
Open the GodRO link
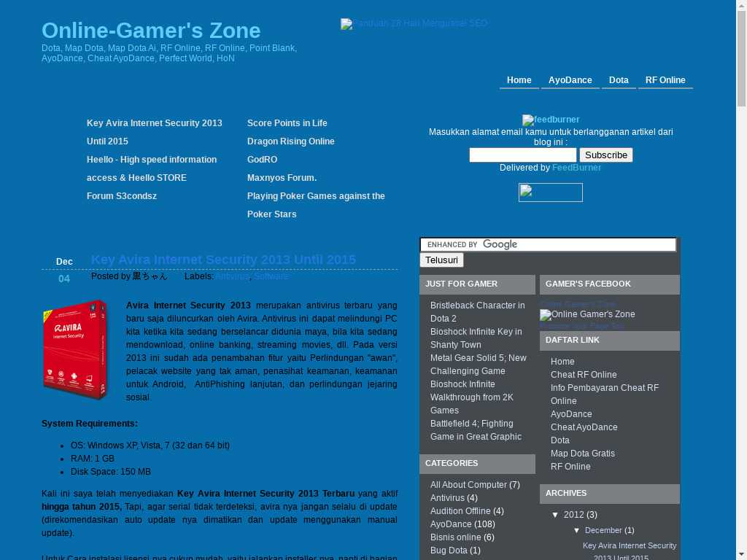pos(262,160)
